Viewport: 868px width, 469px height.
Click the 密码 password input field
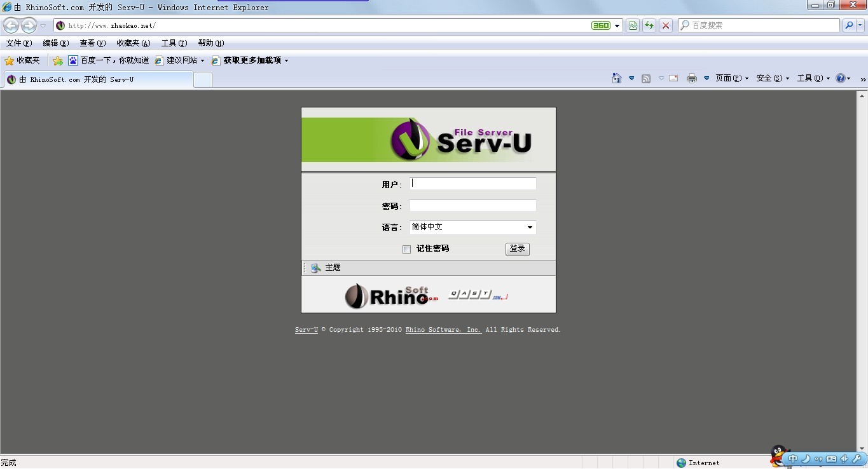coord(472,205)
